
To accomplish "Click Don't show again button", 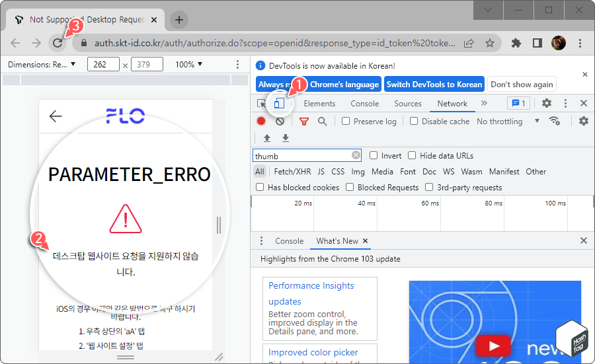I will coord(522,84).
